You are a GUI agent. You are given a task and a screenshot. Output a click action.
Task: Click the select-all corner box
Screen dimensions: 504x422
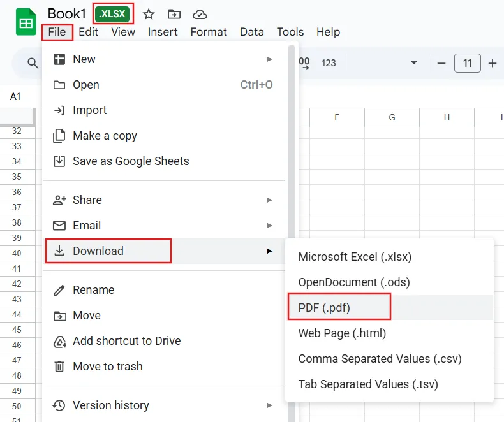coord(17,117)
